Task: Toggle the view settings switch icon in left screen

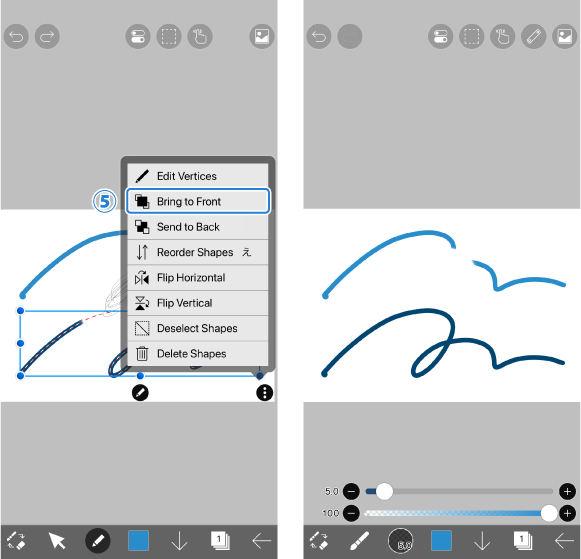Action: point(138,37)
